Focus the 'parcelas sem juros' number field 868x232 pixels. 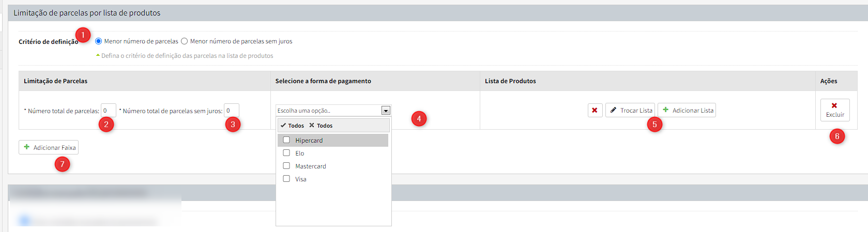(x=231, y=111)
